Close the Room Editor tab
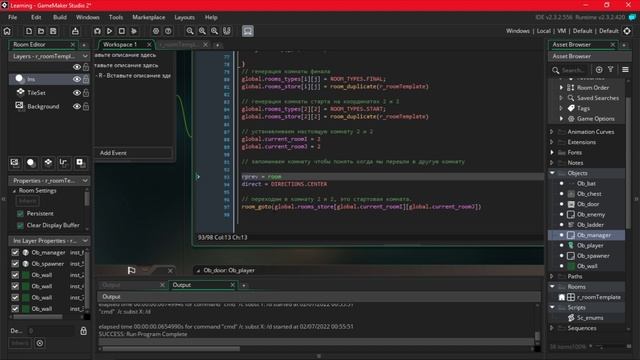The width and height of the screenshot is (640, 360). pyautogui.click(x=73, y=44)
